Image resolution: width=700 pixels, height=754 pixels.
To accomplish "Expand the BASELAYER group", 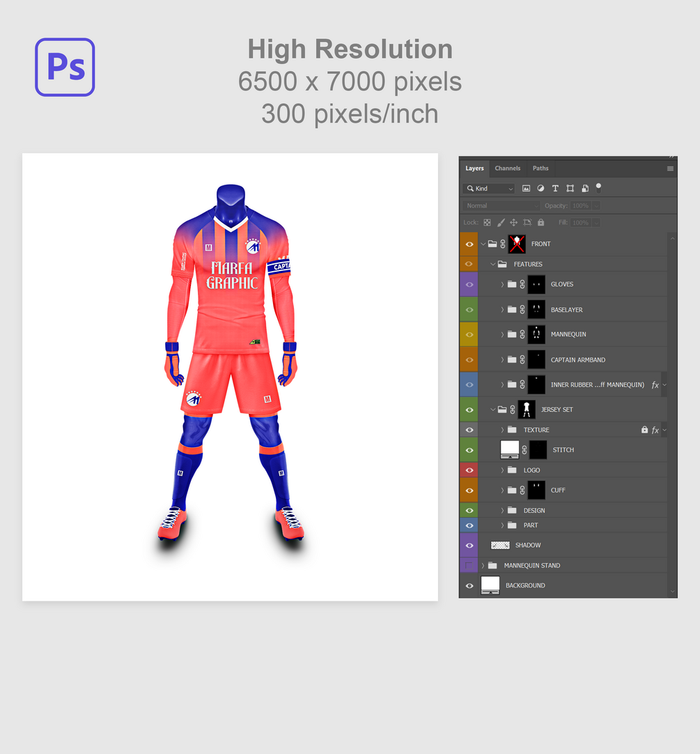I will pyautogui.click(x=502, y=309).
